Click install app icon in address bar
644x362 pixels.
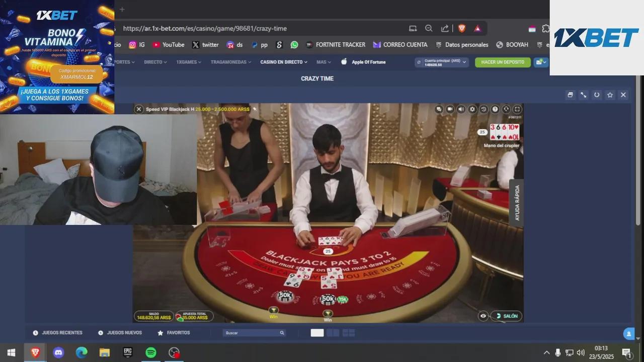(413, 29)
